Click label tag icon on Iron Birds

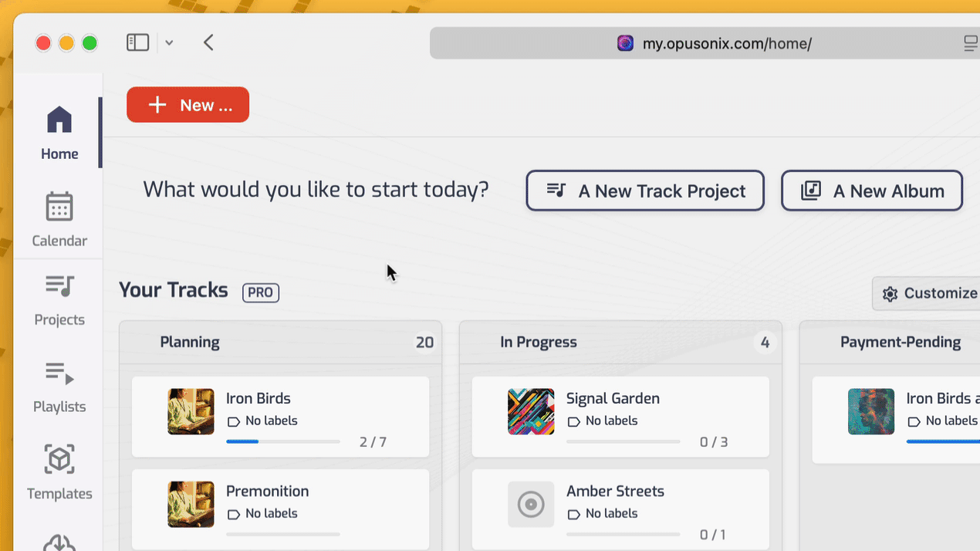234,421
